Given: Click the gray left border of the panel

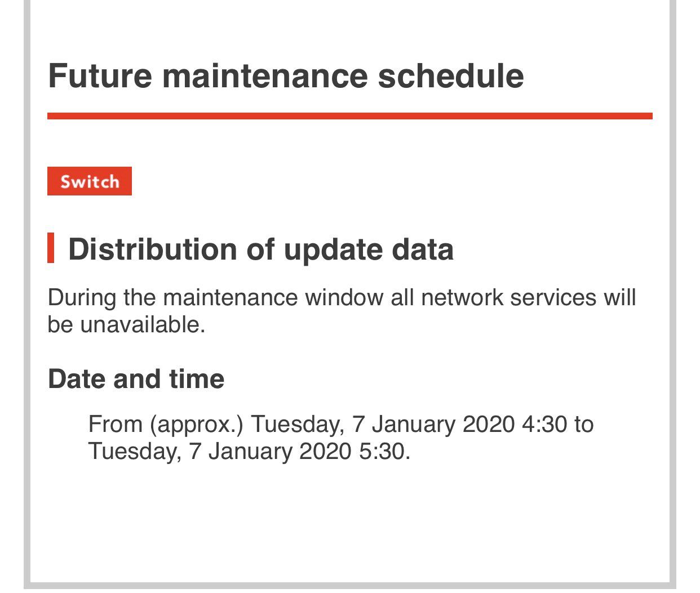Looking at the screenshot, I should [26, 282].
